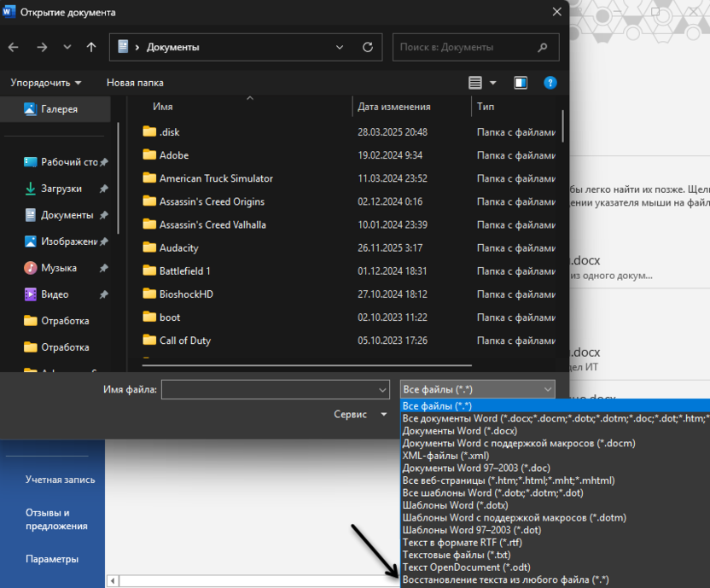Choose Документы Word с поддержкой макросов
This screenshot has height=588, width=710.
tap(556, 444)
